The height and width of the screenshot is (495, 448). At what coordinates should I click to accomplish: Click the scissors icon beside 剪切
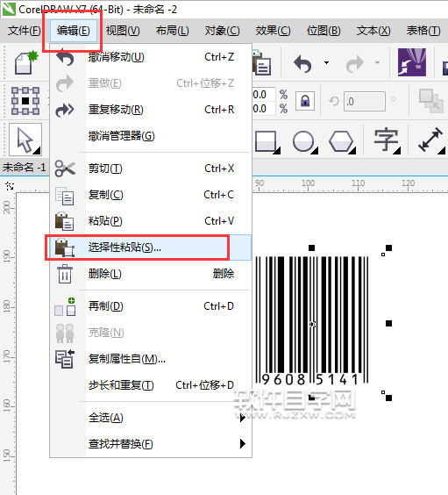click(x=65, y=169)
